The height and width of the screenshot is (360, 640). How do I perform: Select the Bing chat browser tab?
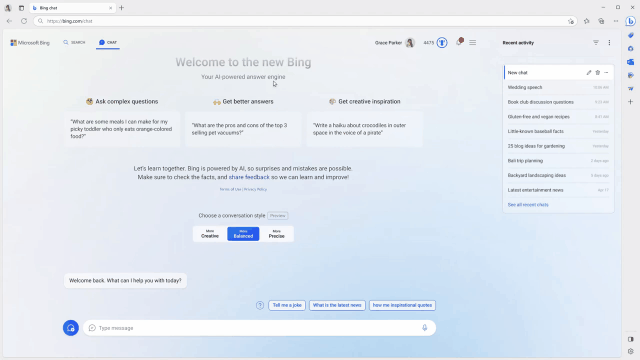click(72, 8)
